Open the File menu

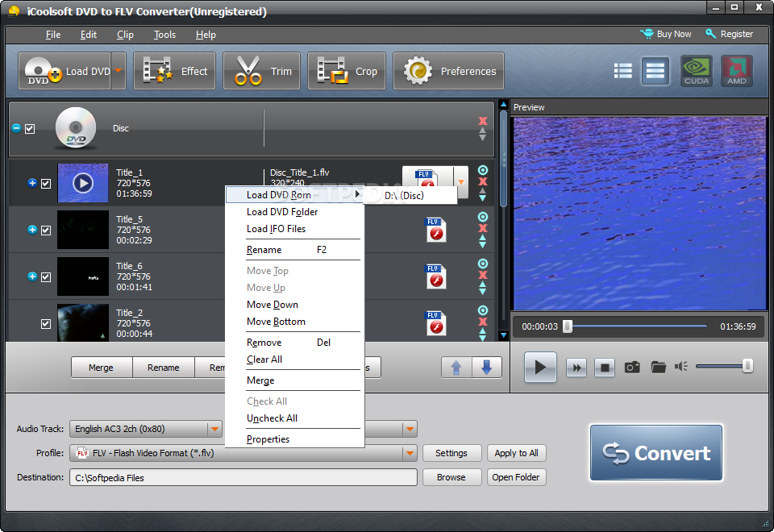tap(53, 35)
